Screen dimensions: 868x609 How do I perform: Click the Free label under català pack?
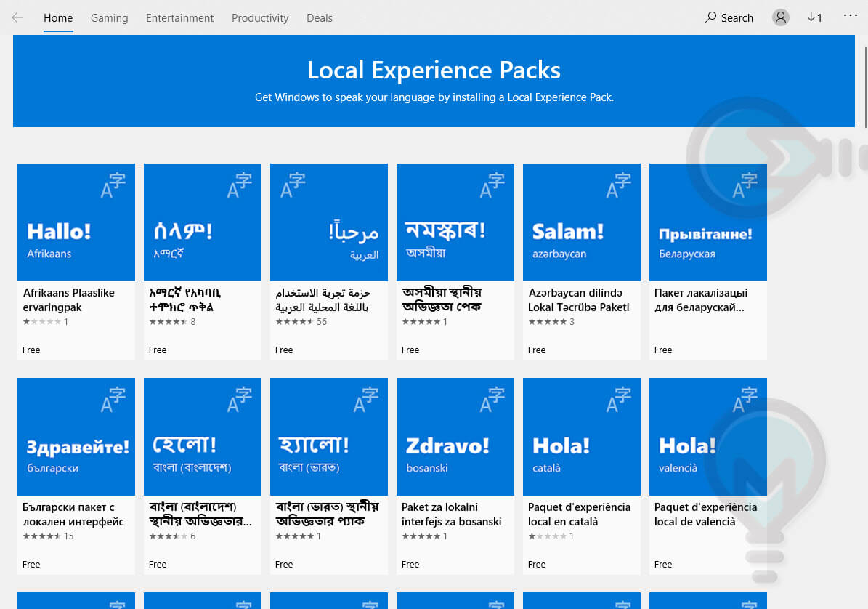536,564
